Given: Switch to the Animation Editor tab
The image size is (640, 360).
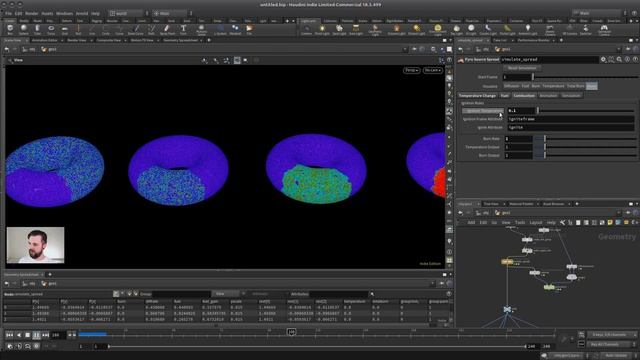Looking at the screenshot, I should pyautogui.click(x=44, y=40).
